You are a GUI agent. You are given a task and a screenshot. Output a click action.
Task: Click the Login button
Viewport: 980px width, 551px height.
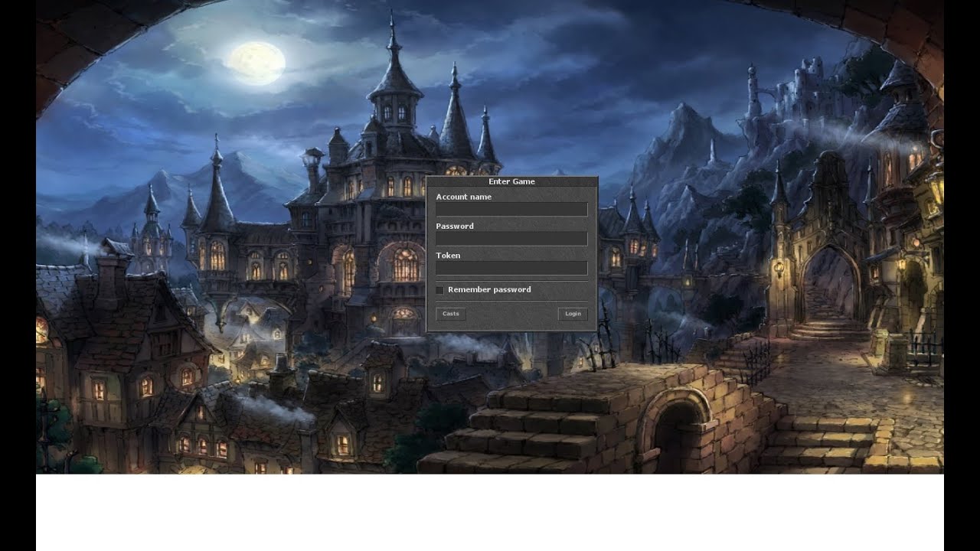(573, 314)
